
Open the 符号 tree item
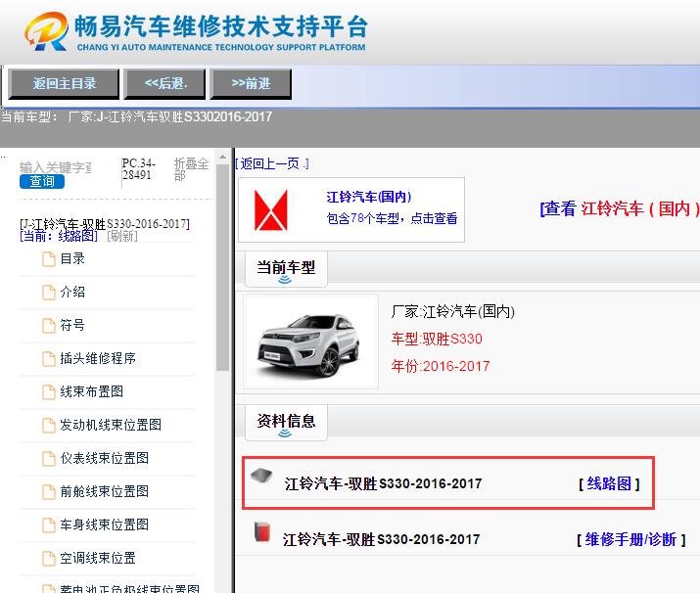pos(72,325)
